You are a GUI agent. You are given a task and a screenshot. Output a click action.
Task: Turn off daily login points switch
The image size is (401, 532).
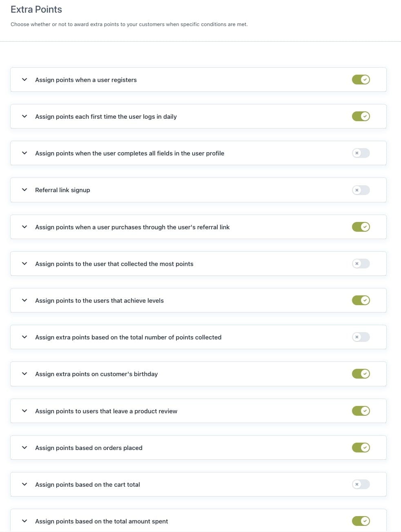(361, 116)
